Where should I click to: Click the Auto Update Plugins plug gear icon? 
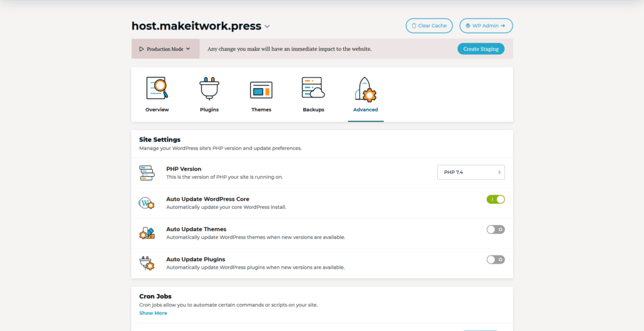point(147,263)
